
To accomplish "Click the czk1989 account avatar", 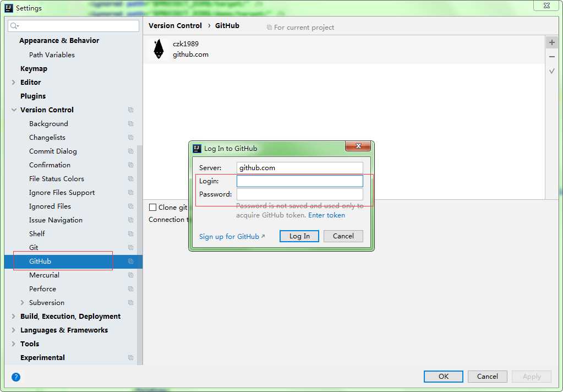I will tap(158, 49).
